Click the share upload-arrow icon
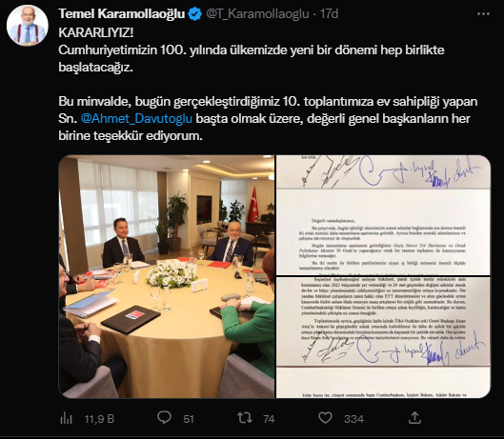Image resolution: width=504 pixels, height=439 pixels. [414, 418]
